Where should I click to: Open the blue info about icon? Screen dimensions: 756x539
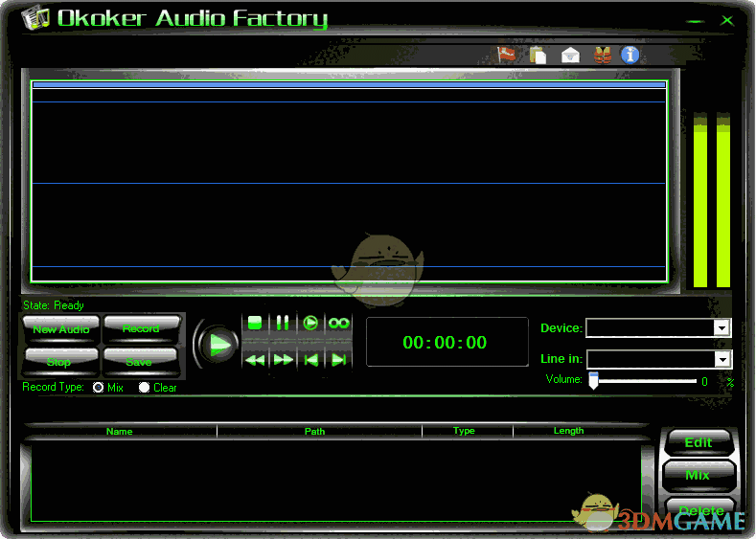(x=630, y=55)
